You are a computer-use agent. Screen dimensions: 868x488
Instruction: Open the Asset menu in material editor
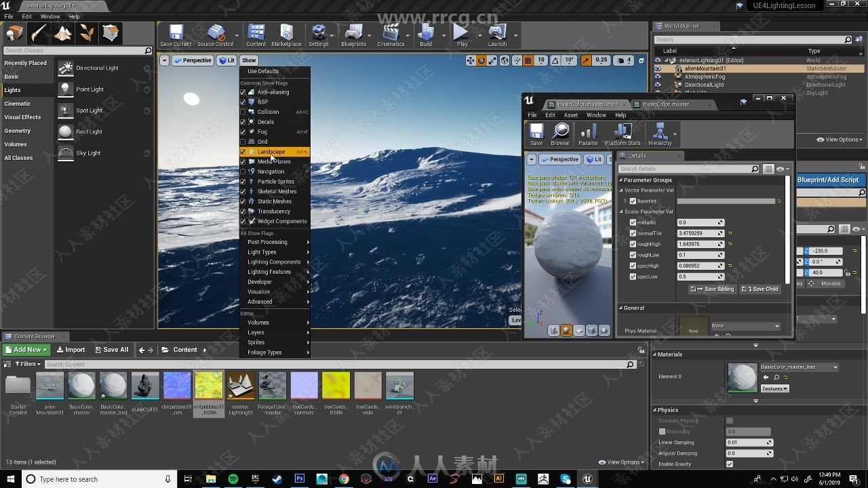click(x=571, y=115)
